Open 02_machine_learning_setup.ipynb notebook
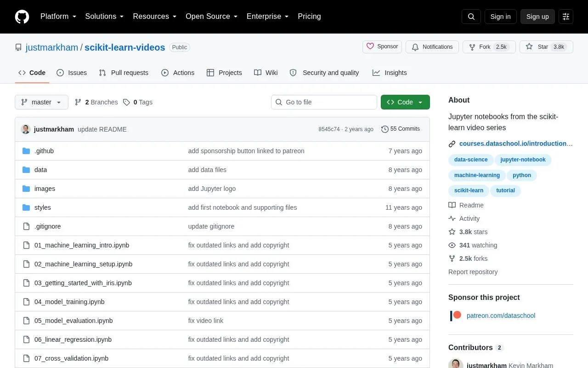This screenshot has height=368, width=588. pos(84,264)
